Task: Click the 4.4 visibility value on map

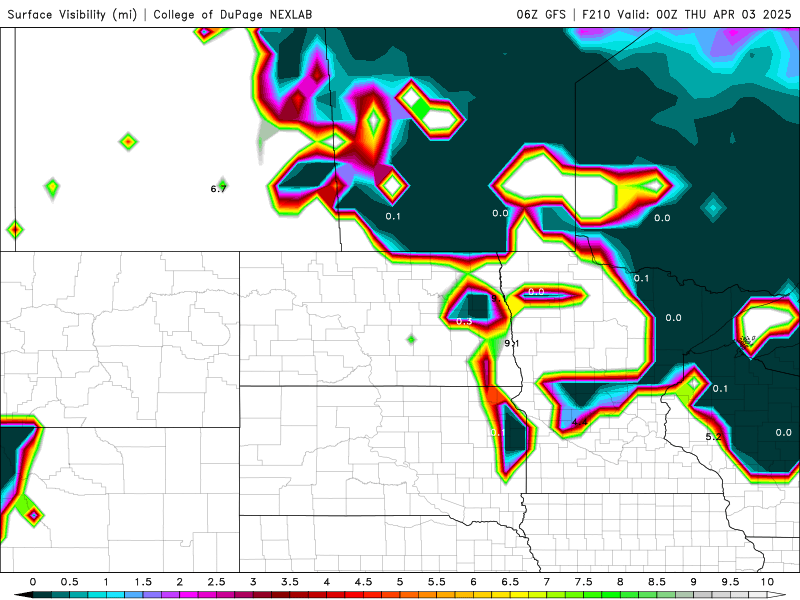Action: (580, 422)
